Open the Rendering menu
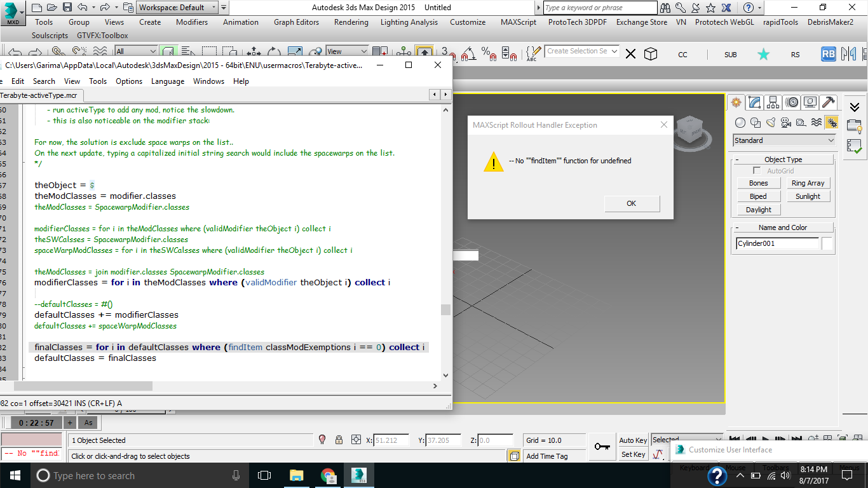This screenshot has width=868, height=488. pyautogui.click(x=351, y=22)
